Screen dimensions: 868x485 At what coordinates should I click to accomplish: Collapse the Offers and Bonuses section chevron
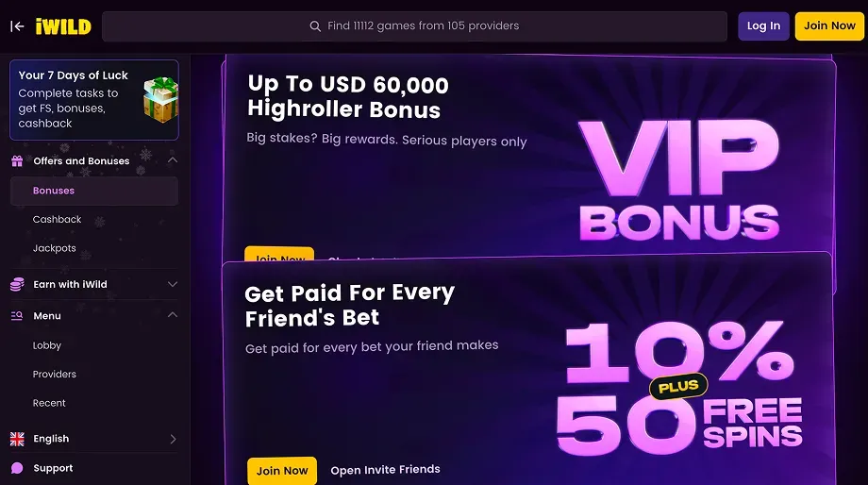(173, 160)
